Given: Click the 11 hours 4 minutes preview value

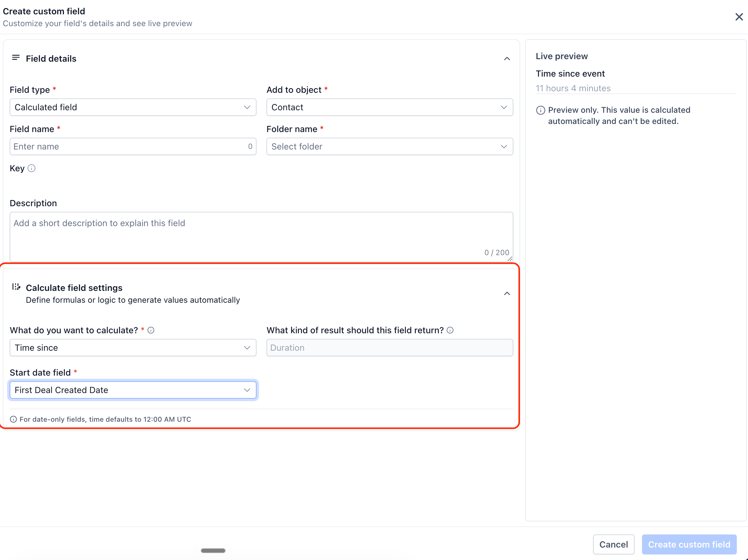Looking at the screenshot, I should [x=573, y=88].
